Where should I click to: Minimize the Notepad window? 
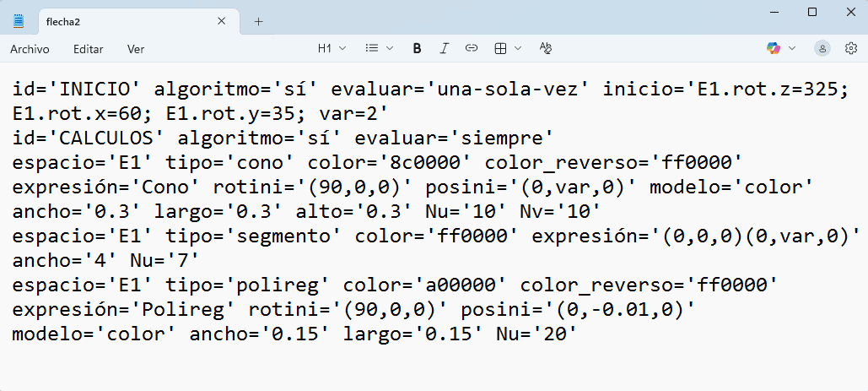(774, 12)
